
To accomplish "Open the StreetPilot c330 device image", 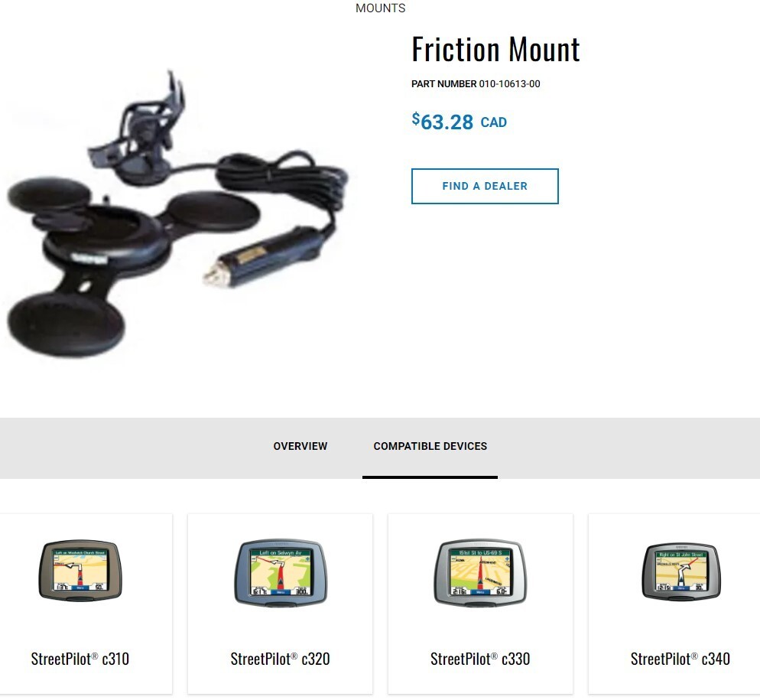I will point(480,572).
